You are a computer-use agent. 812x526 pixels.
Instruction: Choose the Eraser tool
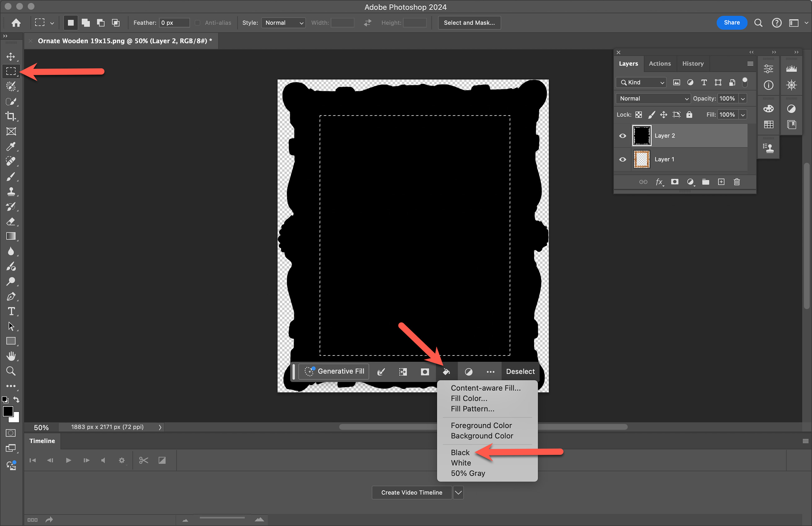(x=11, y=221)
